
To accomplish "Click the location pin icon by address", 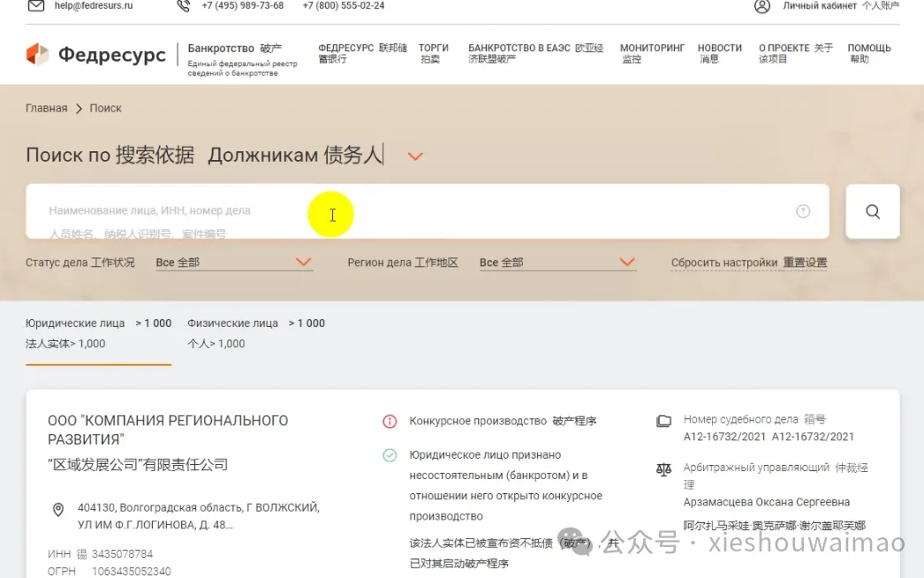I will 58,510.
